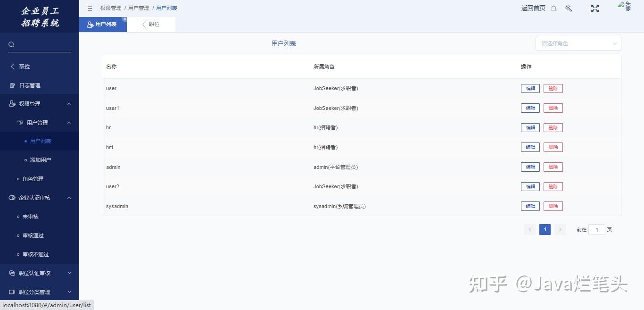The width and height of the screenshot is (644, 310).
Task: Go to previous page arrow
Action: point(530,229)
